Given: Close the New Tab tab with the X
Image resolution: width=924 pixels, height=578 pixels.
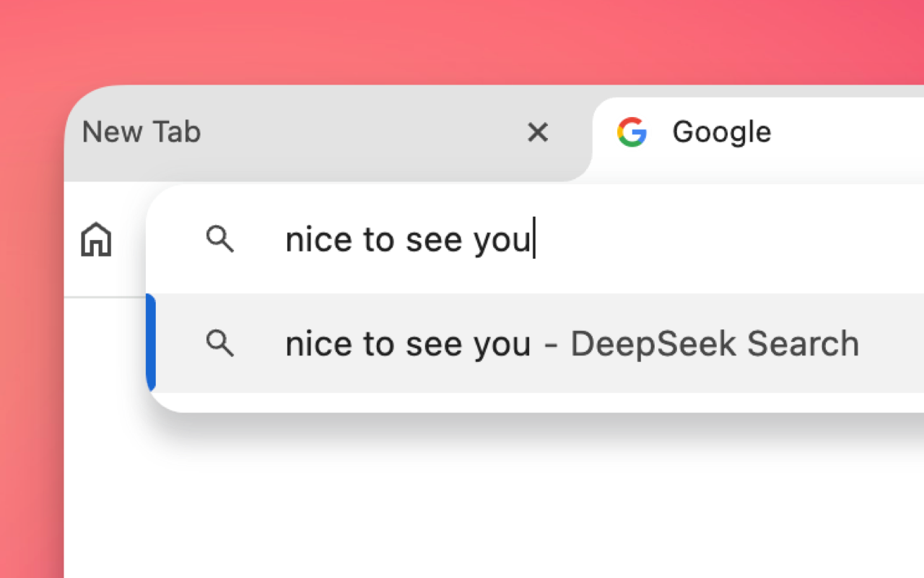Looking at the screenshot, I should point(538,132).
